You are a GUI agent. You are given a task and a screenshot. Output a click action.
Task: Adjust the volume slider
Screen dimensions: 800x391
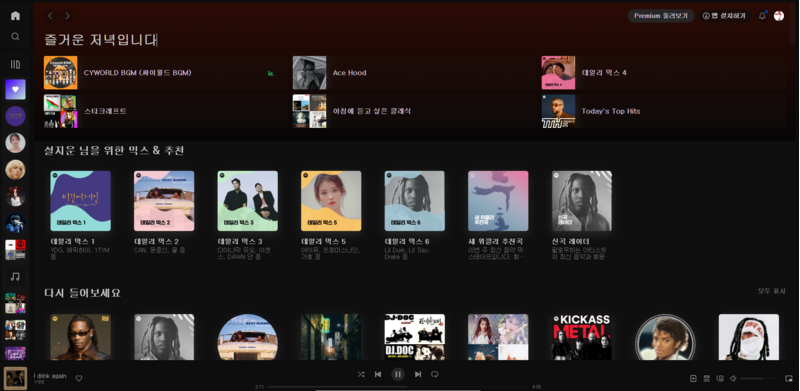[759, 378]
